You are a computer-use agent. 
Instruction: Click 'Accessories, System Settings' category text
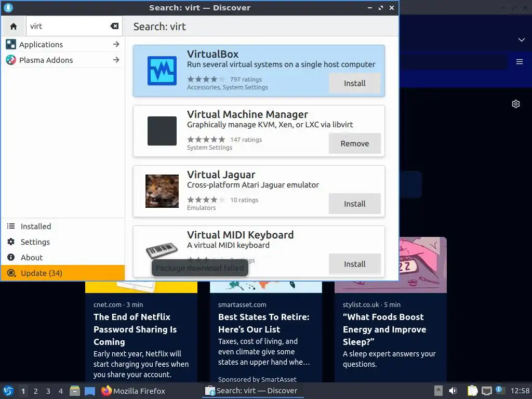[228, 87]
